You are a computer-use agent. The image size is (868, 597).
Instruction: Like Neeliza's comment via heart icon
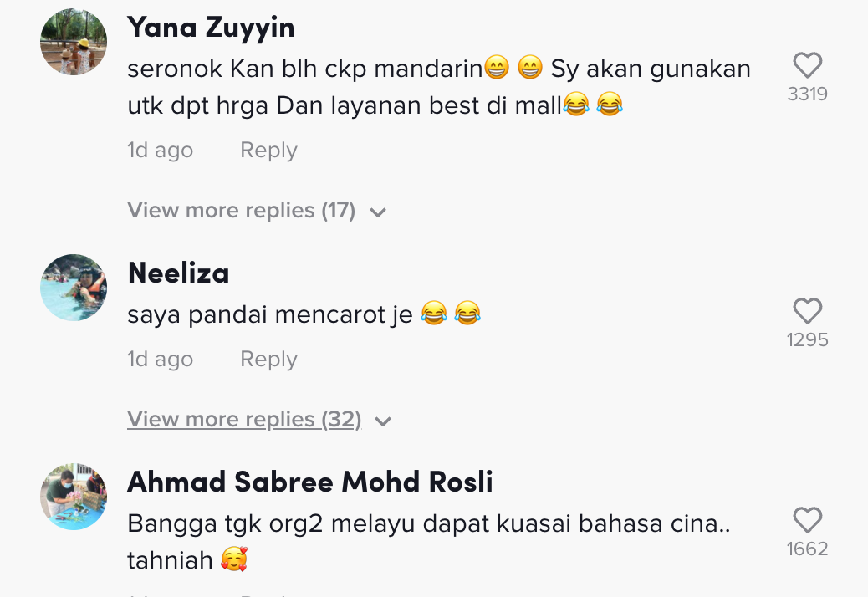coord(808,311)
